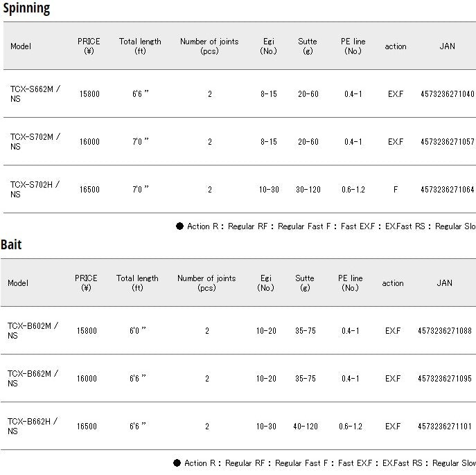Select the TCX-S702H / NS model cell

(x=35, y=189)
